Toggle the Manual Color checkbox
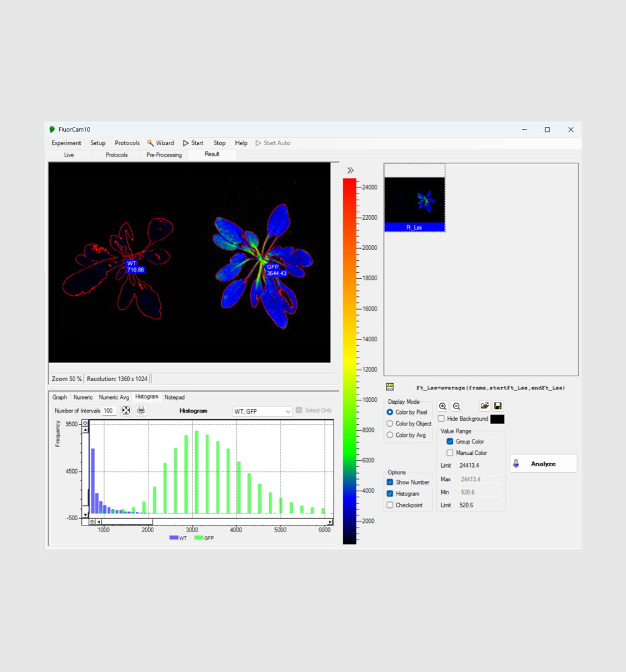The width and height of the screenshot is (626, 672). click(x=451, y=453)
